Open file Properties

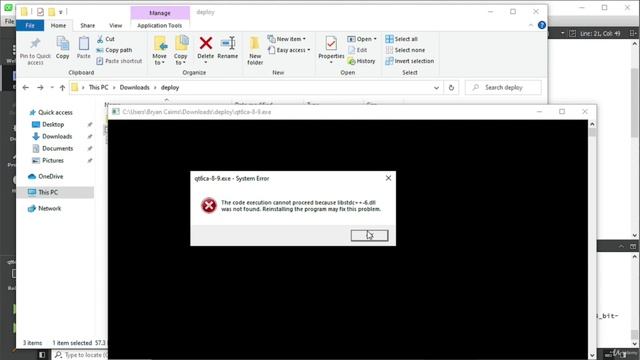(331, 50)
